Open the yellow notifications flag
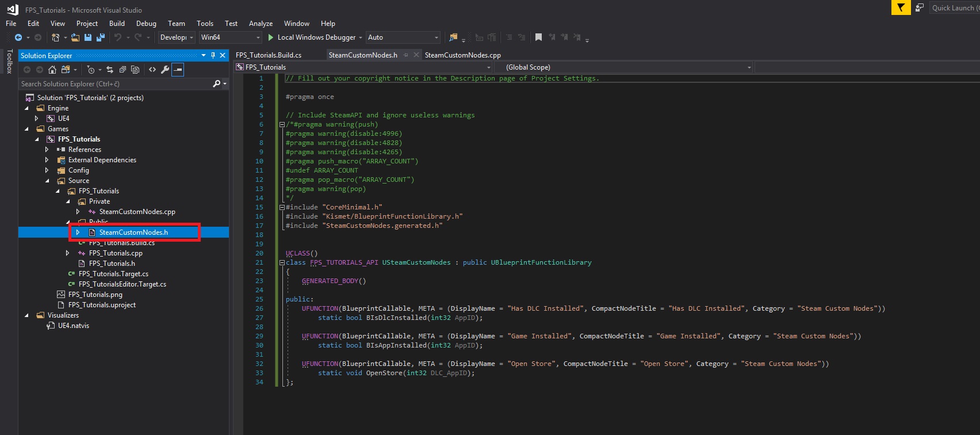 (x=901, y=7)
